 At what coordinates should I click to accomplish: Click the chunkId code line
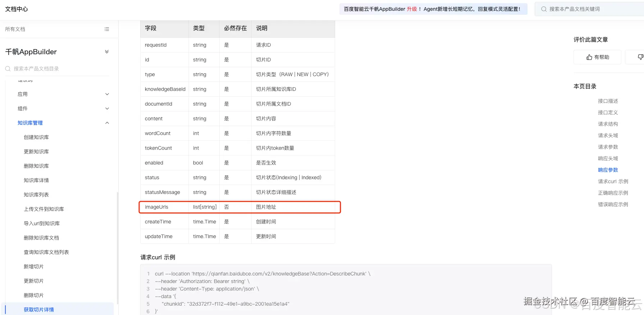coord(225,304)
